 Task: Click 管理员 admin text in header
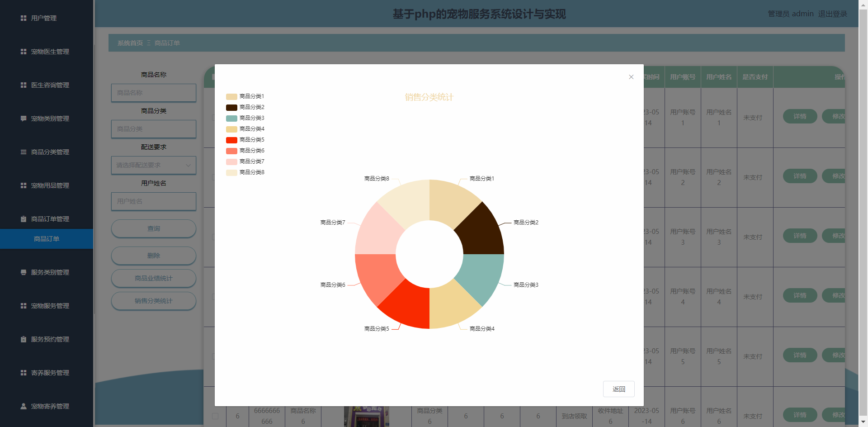[791, 14]
